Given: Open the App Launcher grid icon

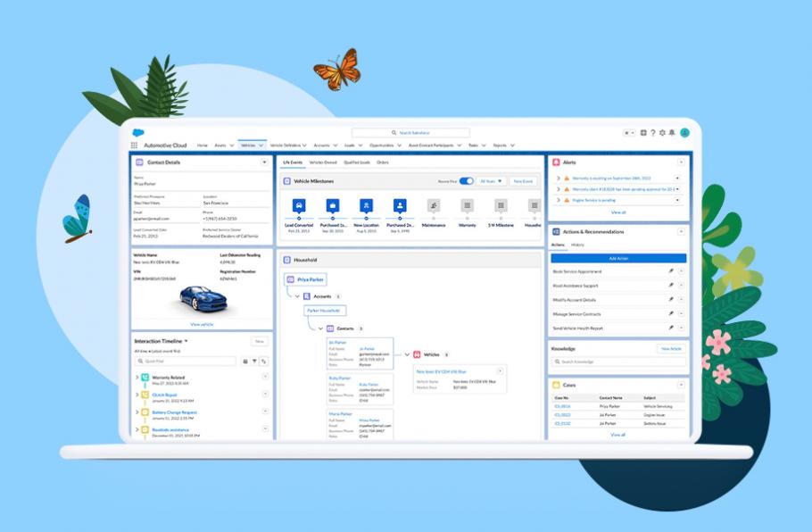Looking at the screenshot, I should (134, 145).
